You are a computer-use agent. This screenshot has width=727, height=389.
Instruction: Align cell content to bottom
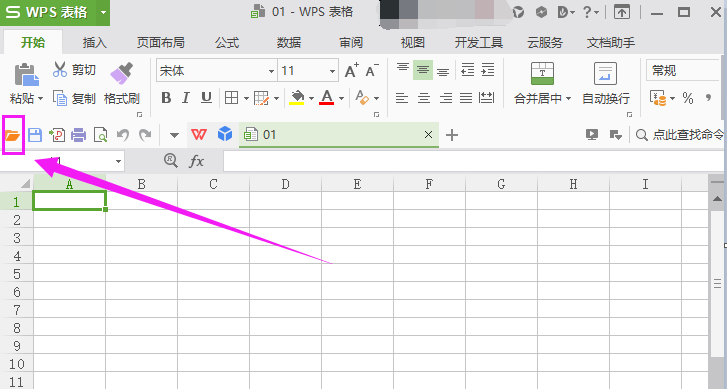pyautogui.click(x=443, y=71)
